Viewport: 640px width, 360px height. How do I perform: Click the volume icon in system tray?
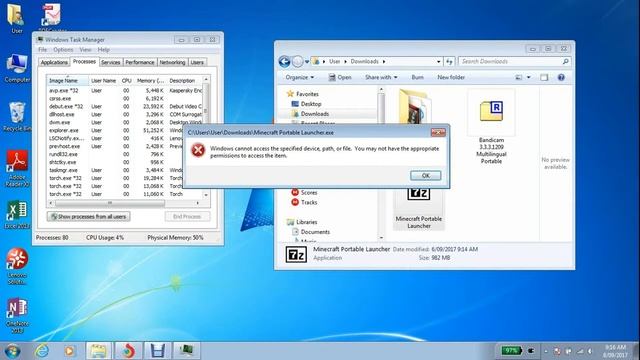[591, 351]
